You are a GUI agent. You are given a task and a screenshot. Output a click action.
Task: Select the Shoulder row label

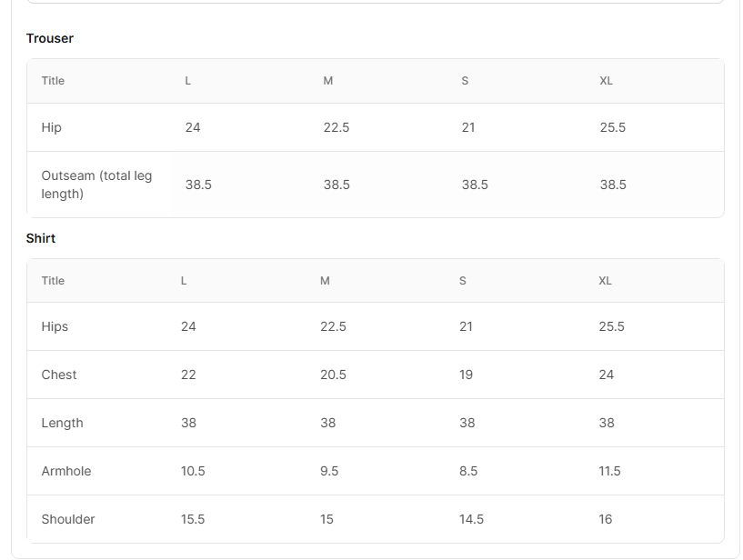[x=68, y=519]
